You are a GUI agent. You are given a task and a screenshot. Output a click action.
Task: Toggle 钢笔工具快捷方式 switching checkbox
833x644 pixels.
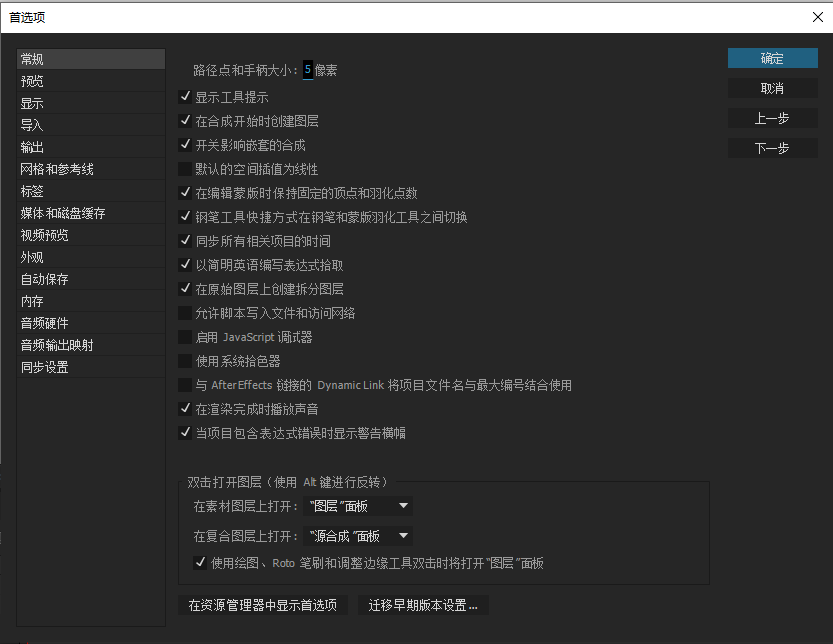click(185, 217)
